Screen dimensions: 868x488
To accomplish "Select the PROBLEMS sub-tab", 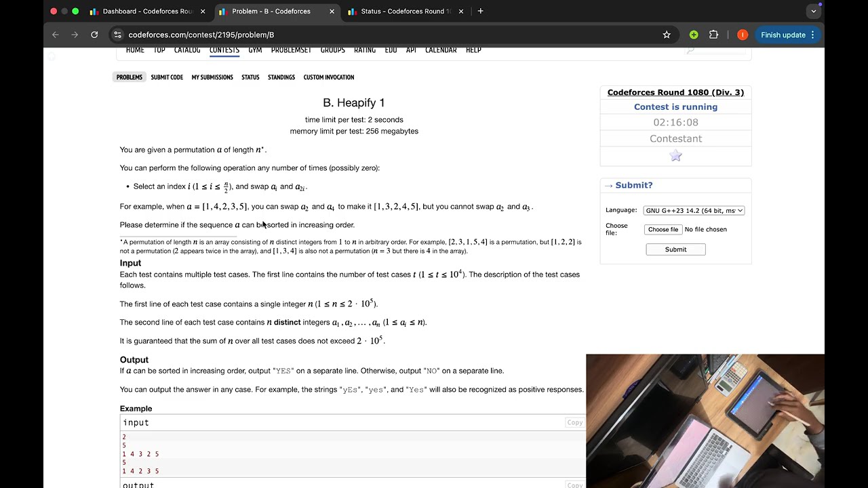I will click(x=129, y=77).
